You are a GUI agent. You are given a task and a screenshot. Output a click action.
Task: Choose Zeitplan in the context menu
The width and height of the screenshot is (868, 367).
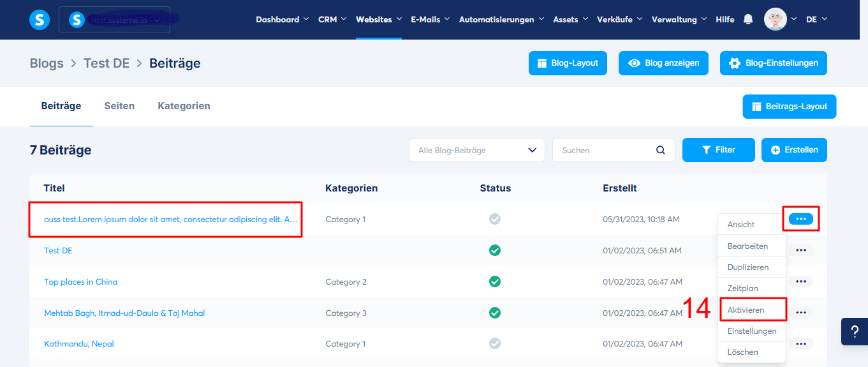pyautogui.click(x=752, y=288)
